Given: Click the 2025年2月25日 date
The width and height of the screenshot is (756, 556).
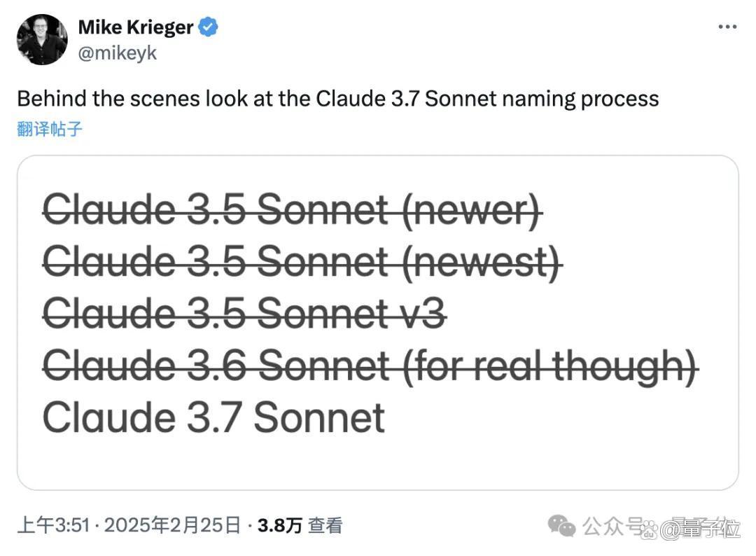Looking at the screenshot, I should coord(172,526).
